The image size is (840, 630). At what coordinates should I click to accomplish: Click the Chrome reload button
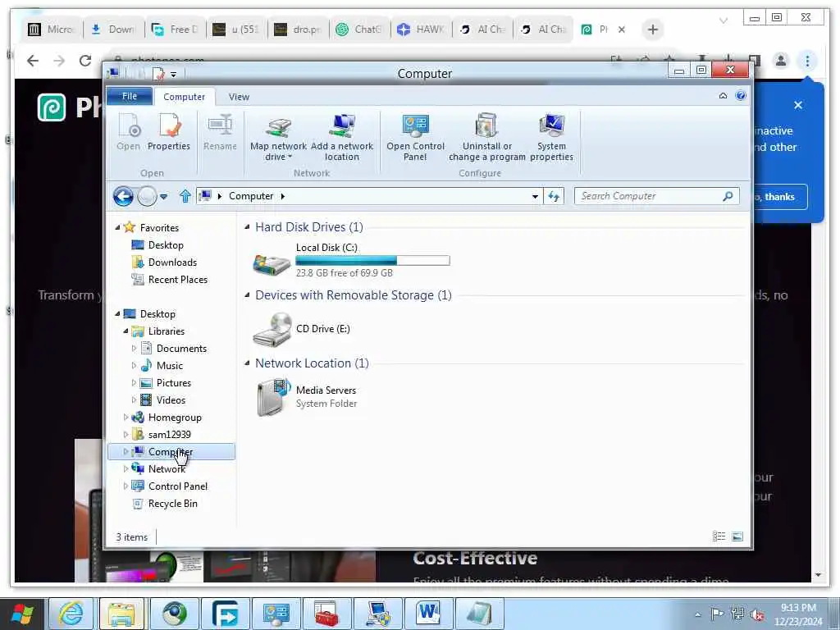[x=84, y=61]
